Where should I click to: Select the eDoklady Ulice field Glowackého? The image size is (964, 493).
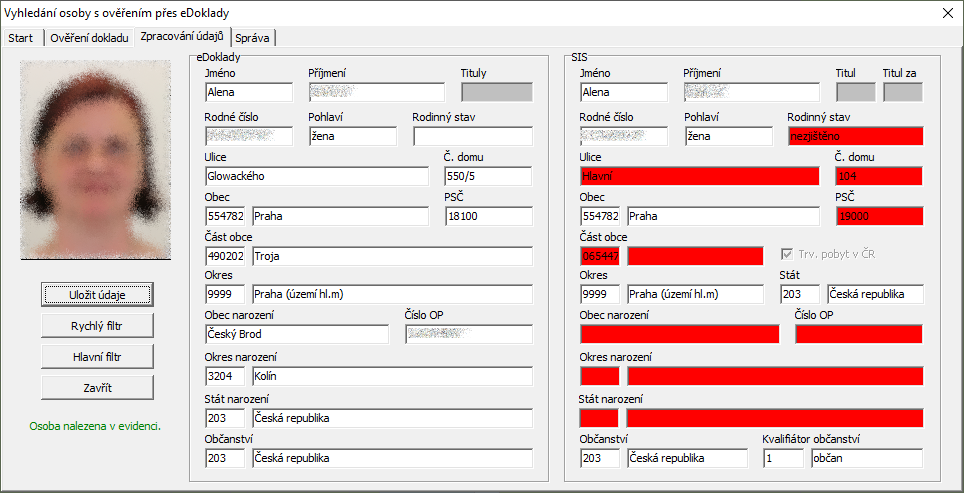point(316,176)
